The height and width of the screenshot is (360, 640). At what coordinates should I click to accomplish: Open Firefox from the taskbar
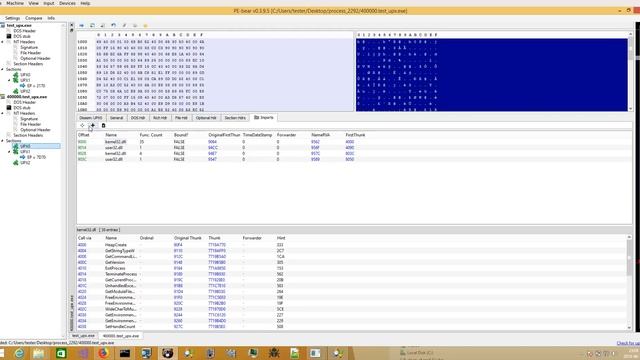coord(103,353)
